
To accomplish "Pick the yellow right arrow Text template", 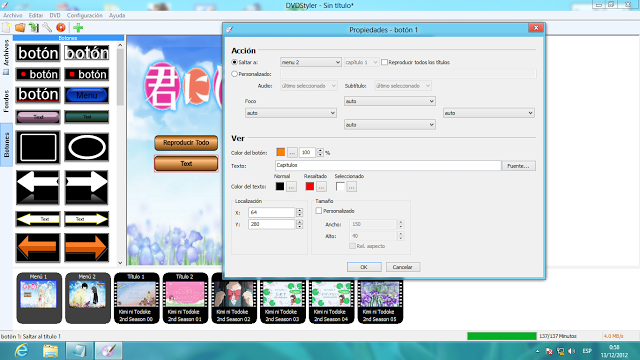I will 87,219.
